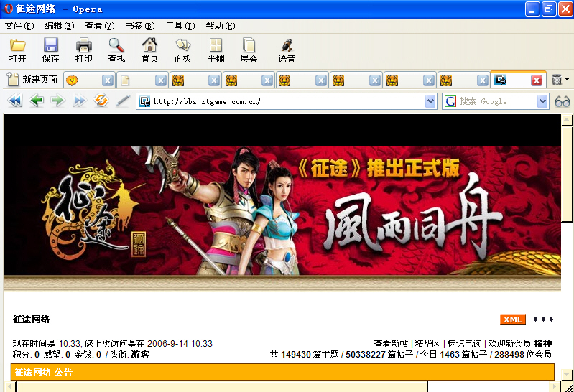Click the 游客 title text
Image resolution: width=574 pixels, height=392 pixels.
tap(140, 354)
